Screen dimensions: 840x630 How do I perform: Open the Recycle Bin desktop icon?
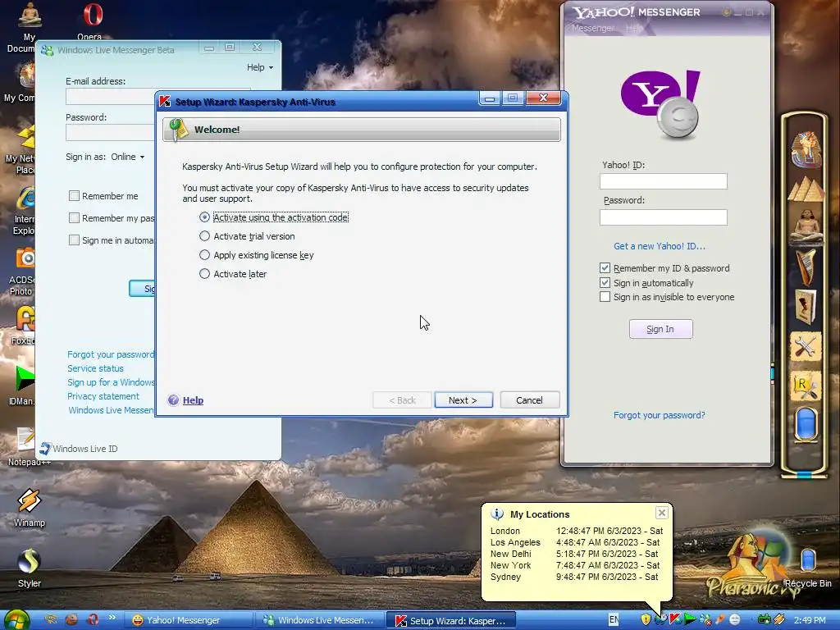point(808,568)
